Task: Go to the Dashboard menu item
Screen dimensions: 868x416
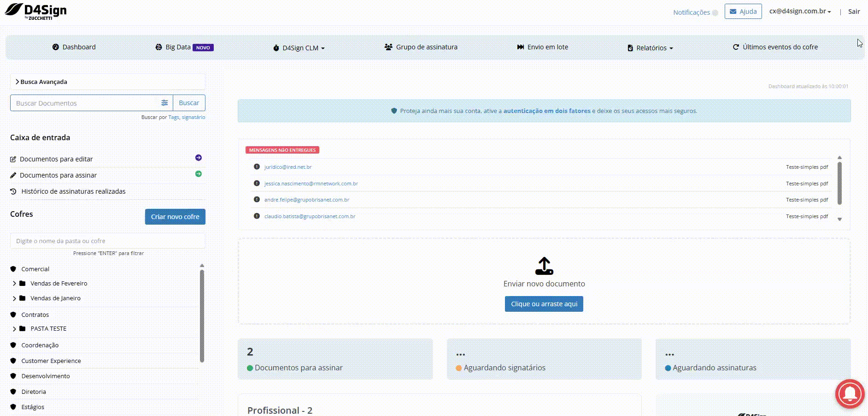Action: pyautogui.click(x=74, y=47)
